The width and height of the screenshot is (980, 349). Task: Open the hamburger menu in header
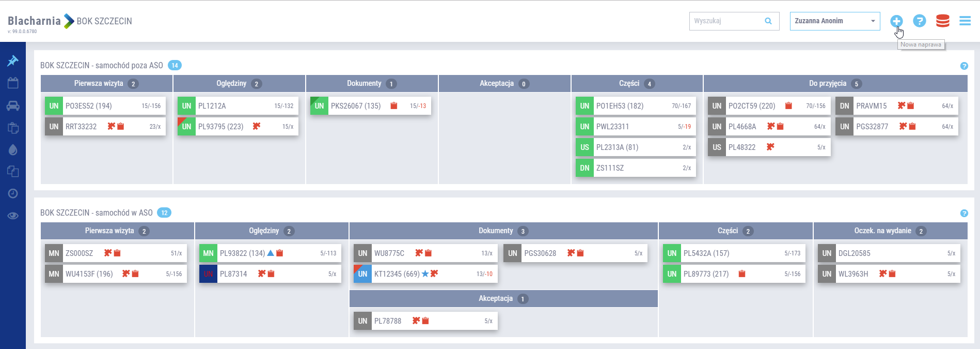965,21
